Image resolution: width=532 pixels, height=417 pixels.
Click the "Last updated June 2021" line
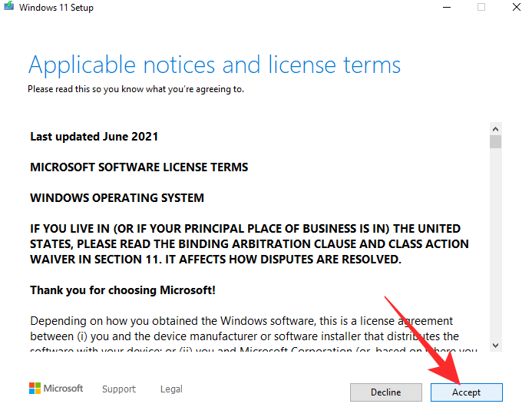[94, 137]
